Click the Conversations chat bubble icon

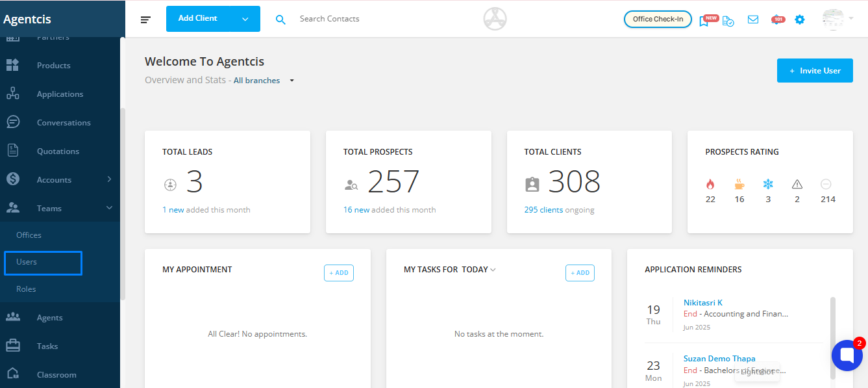12,122
